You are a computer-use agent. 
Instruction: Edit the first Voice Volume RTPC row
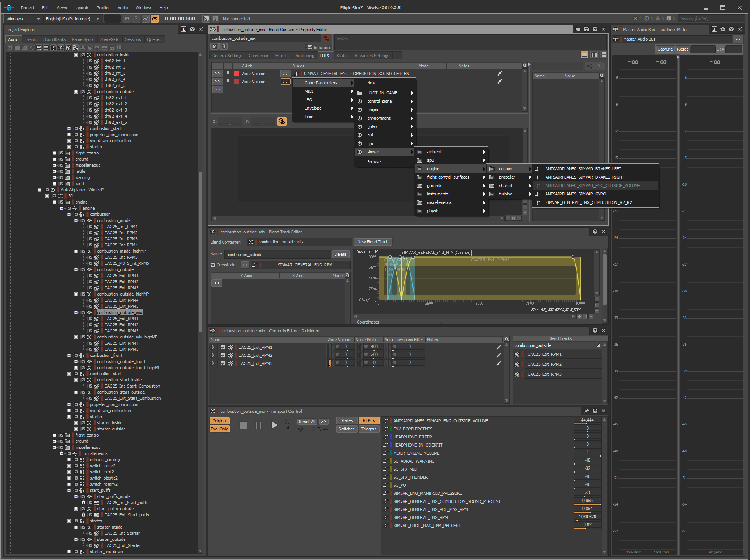tap(499, 73)
